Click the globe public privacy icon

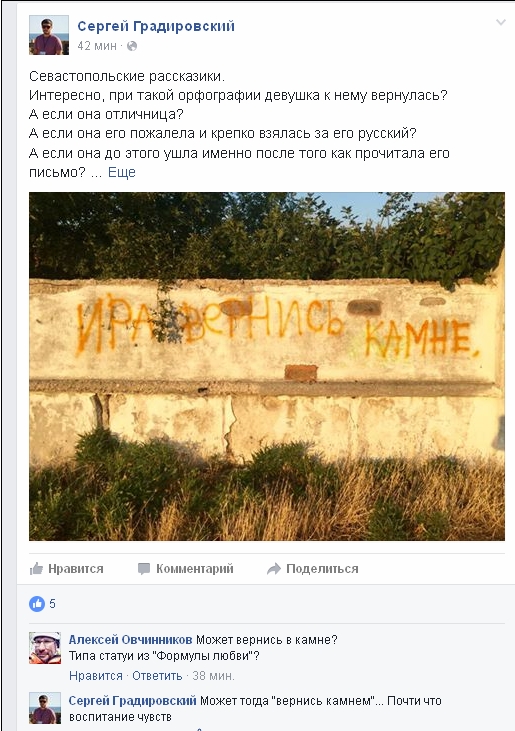click(132, 46)
